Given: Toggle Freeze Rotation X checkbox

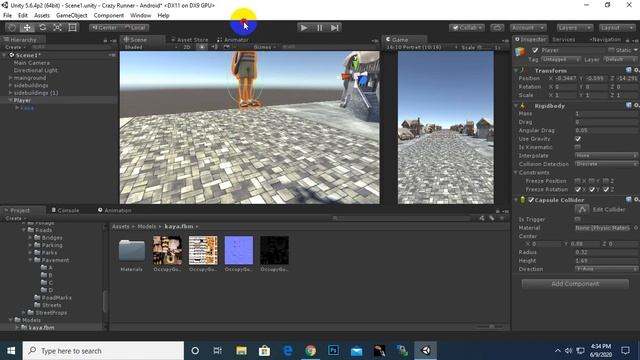Looking at the screenshot, I should pyautogui.click(x=578, y=189).
